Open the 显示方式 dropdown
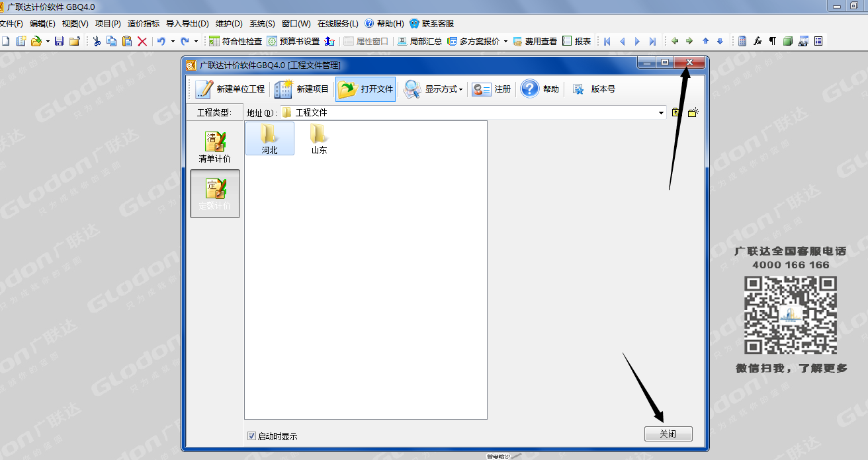This screenshot has height=460, width=868. click(x=433, y=89)
